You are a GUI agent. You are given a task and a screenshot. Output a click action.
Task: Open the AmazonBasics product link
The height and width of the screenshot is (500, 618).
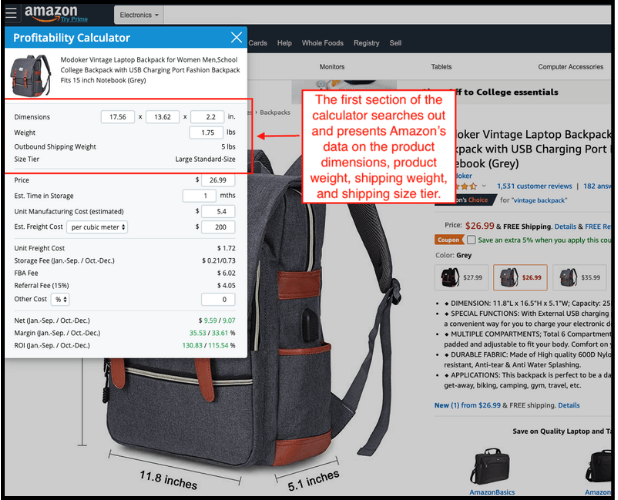coord(492,492)
